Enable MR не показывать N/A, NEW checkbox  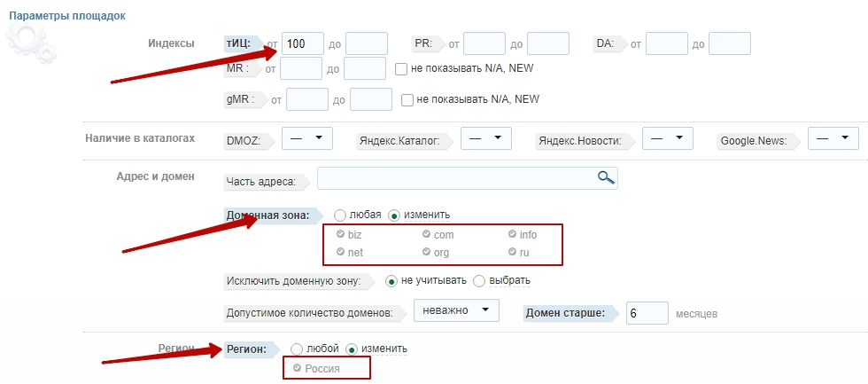click(400, 69)
